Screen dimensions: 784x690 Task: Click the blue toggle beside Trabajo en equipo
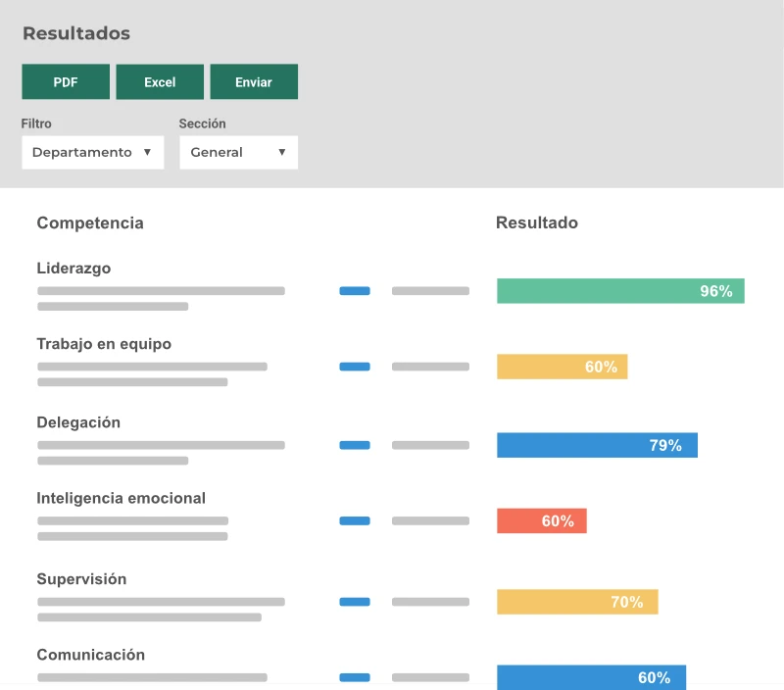(x=355, y=366)
